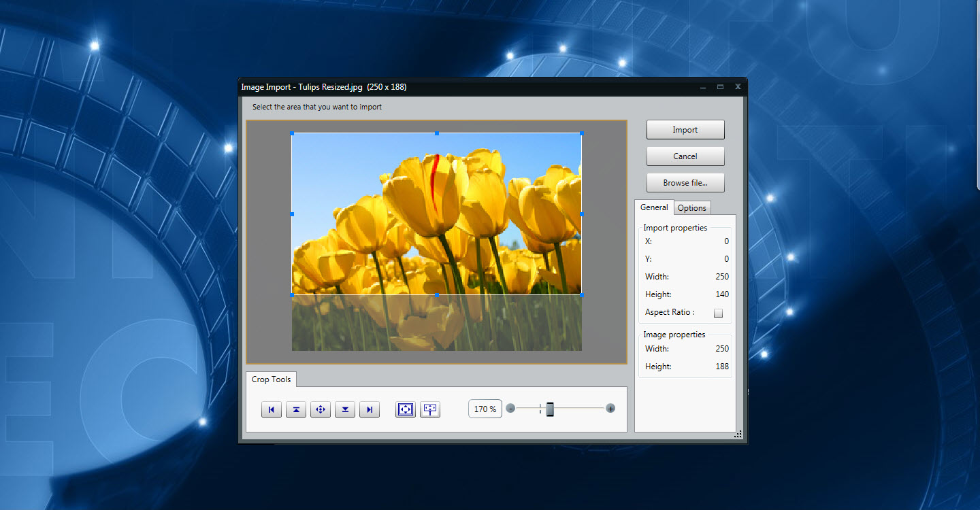980x510 pixels.
Task: Click the 170 % zoom input field
Action: point(485,408)
